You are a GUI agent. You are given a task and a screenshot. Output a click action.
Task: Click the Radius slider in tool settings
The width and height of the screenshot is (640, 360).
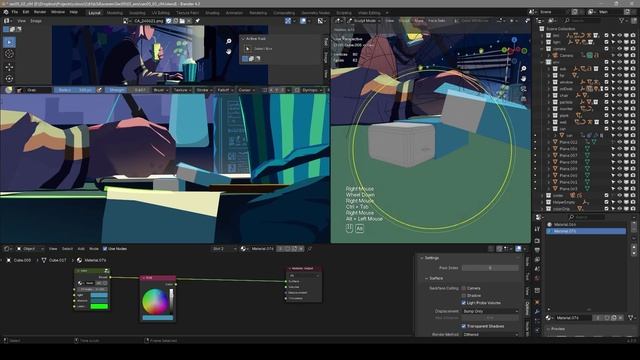pos(74,90)
